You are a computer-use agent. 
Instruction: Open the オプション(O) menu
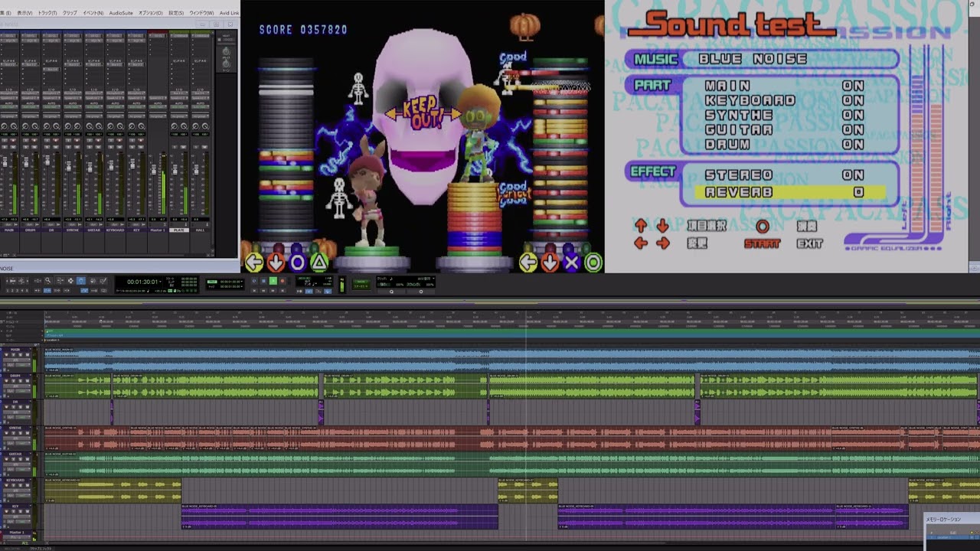coord(150,13)
